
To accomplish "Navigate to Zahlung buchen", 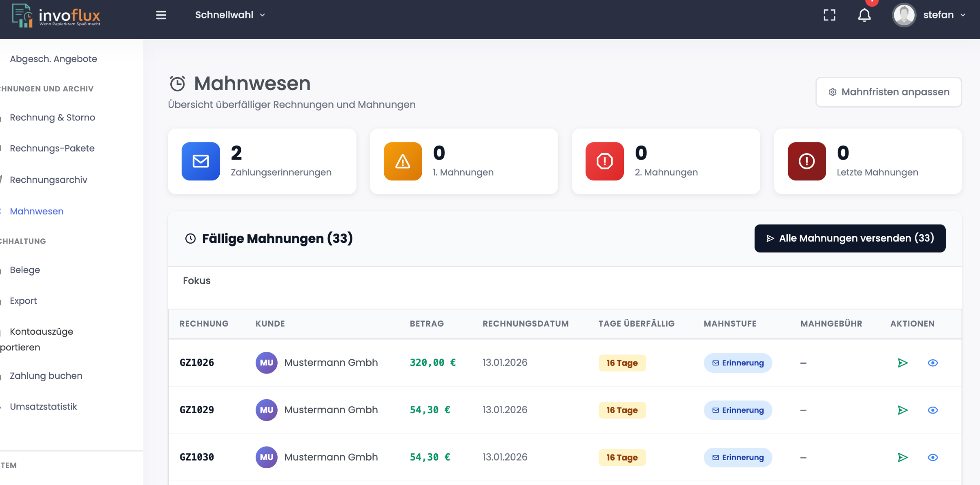I will 46,376.
